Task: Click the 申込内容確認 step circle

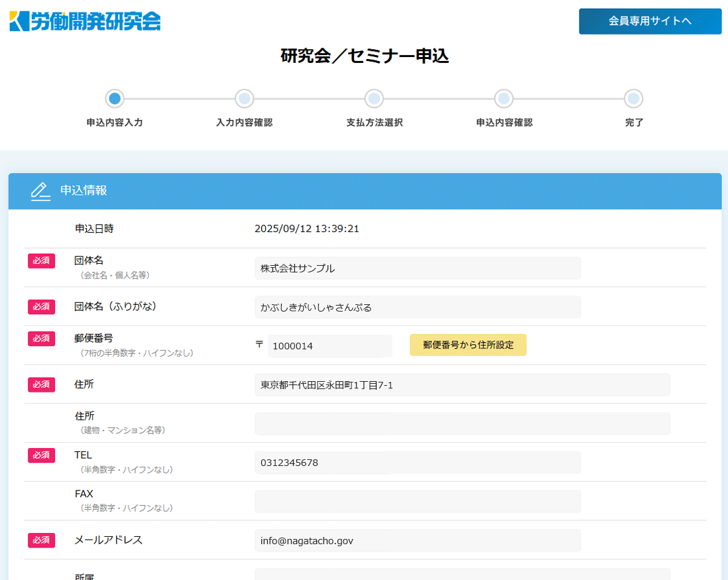Action: click(504, 99)
